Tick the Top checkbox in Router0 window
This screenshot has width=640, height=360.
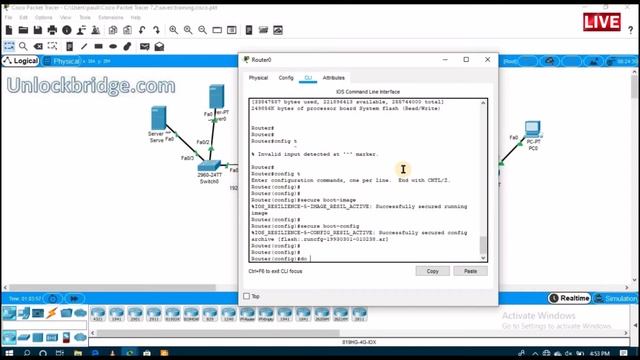[x=247, y=296]
